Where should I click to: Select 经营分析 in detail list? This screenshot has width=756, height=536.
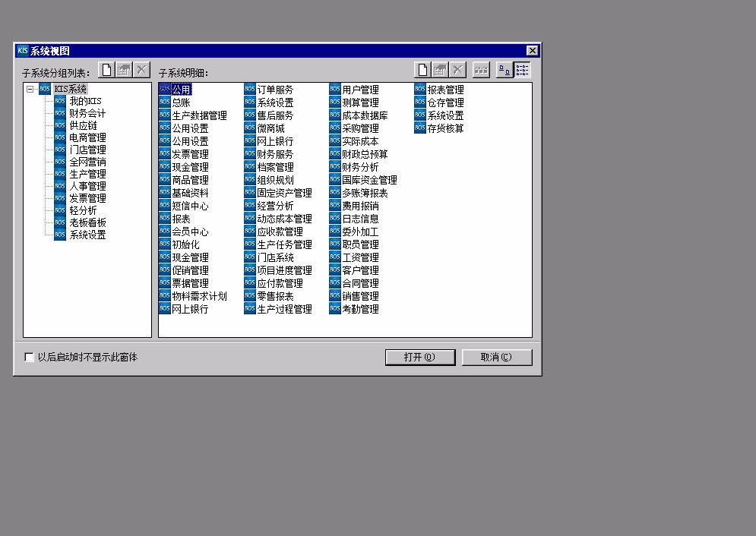pos(275,206)
